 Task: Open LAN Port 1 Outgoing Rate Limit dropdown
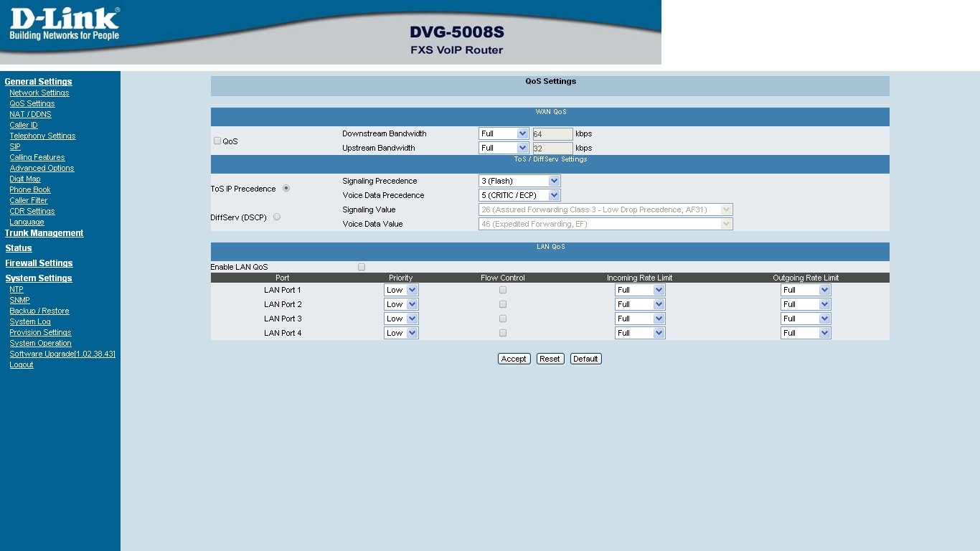click(x=806, y=290)
